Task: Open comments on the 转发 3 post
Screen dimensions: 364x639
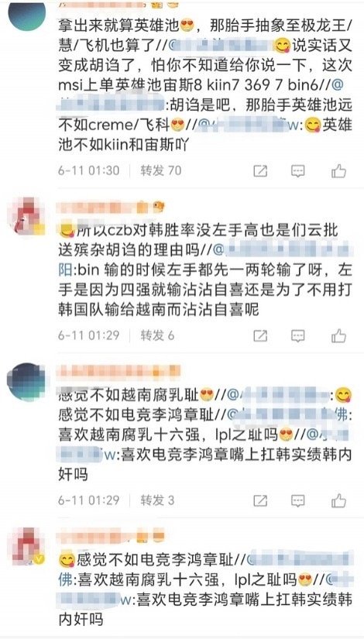Action: pyautogui.click(x=298, y=500)
